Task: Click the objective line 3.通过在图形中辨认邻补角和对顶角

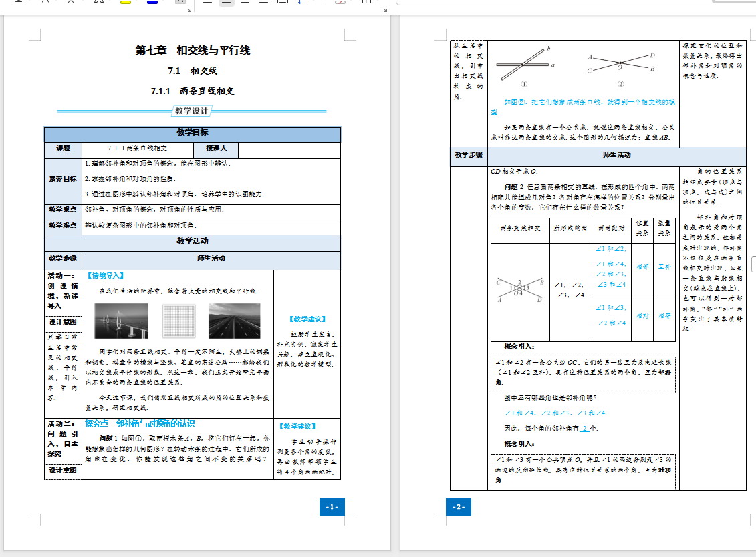Action: tap(174, 194)
